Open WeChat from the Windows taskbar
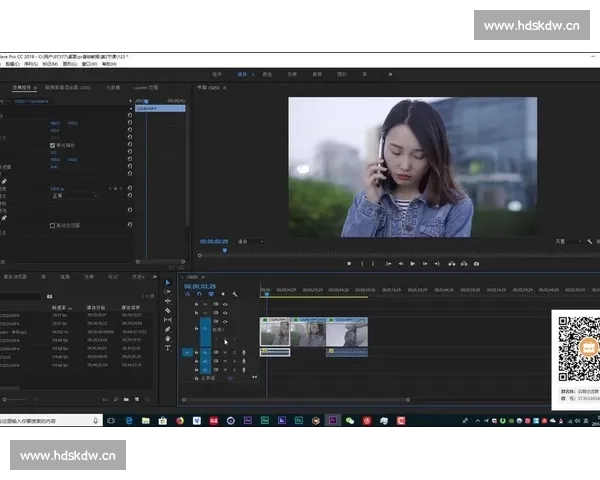This screenshot has height=480, width=600. coord(350,421)
